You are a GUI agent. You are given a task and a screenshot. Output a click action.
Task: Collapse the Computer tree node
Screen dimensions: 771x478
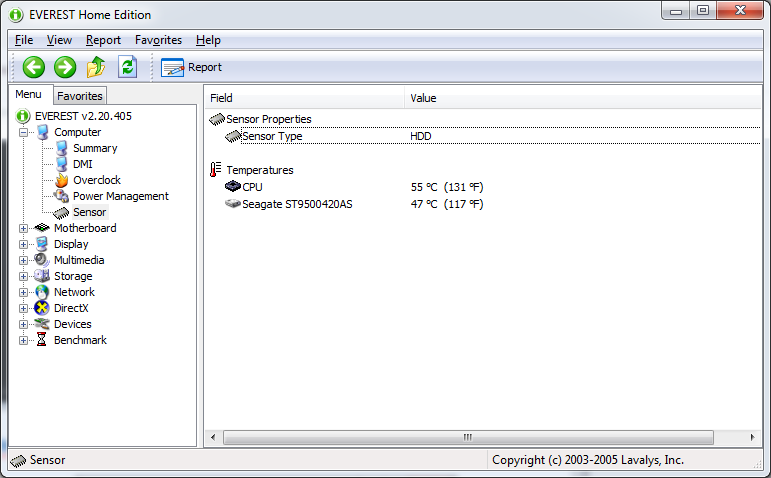(23, 132)
